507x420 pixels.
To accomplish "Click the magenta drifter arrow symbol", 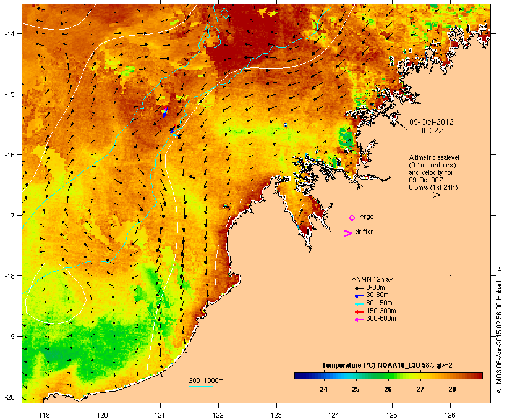I will point(347,233).
